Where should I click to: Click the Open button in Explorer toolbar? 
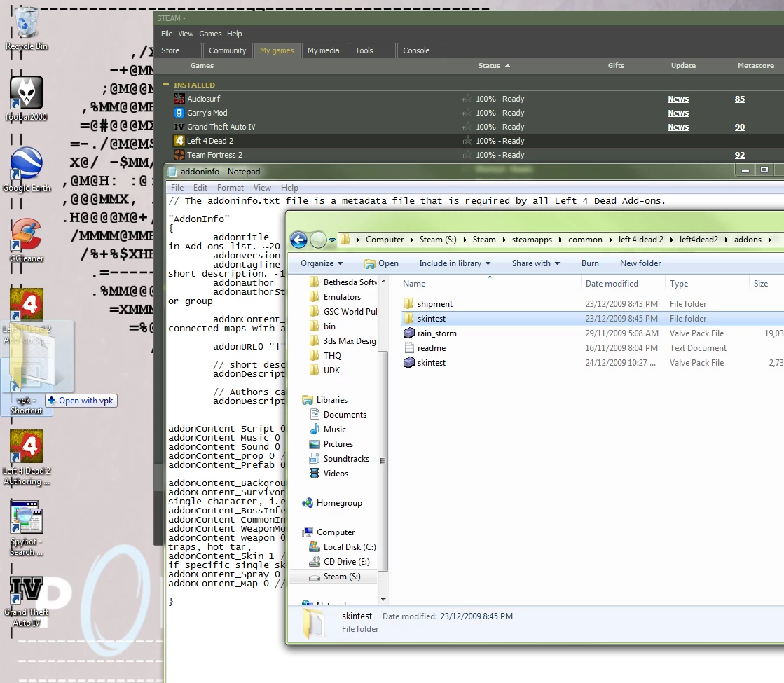tap(382, 263)
